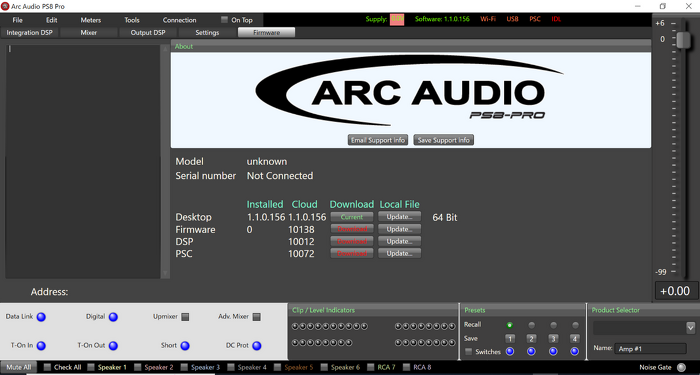Screen dimensions: 700x375
Task: Click Update... for the DSP row
Action: [x=400, y=241]
